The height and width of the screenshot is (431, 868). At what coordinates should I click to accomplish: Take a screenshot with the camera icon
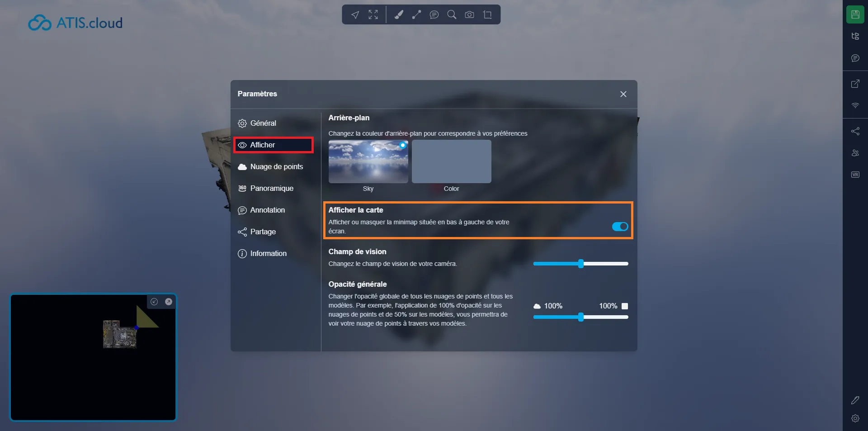point(469,15)
